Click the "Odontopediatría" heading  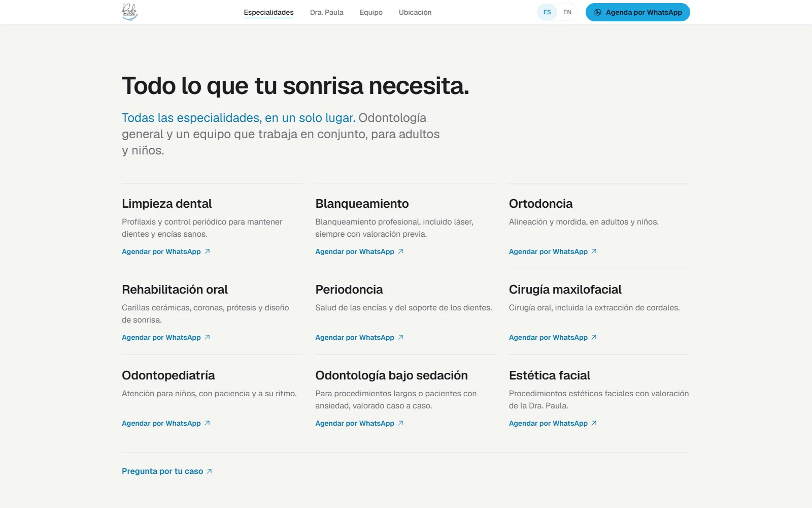[168, 375]
